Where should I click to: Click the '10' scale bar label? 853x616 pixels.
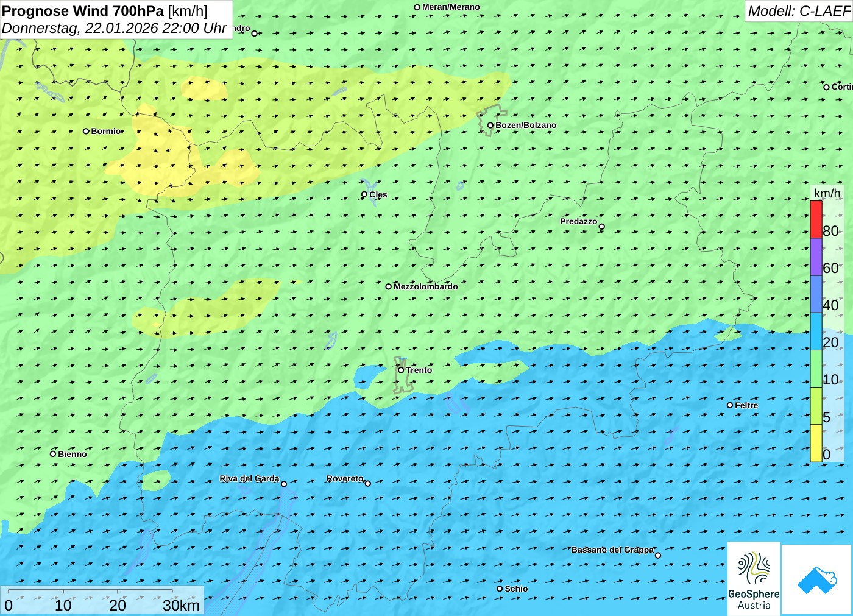point(63,605)
